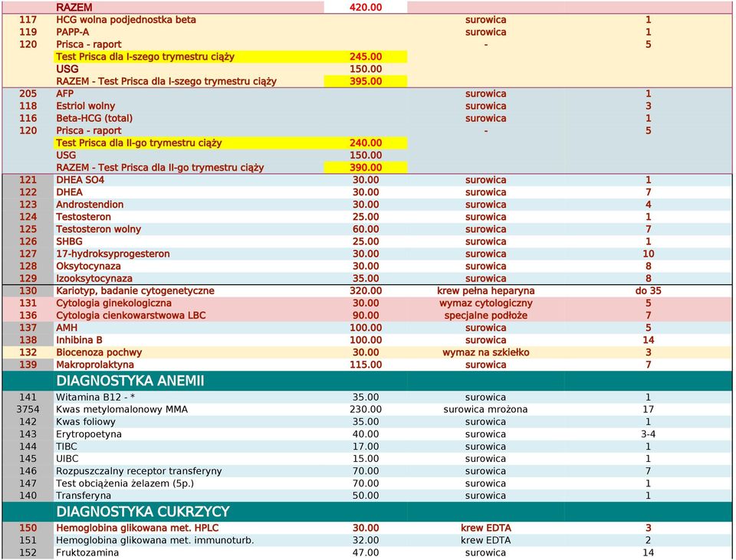Select the price 245.00 cell
Screen dimensions: 736x560
click(x=366, y=57)
